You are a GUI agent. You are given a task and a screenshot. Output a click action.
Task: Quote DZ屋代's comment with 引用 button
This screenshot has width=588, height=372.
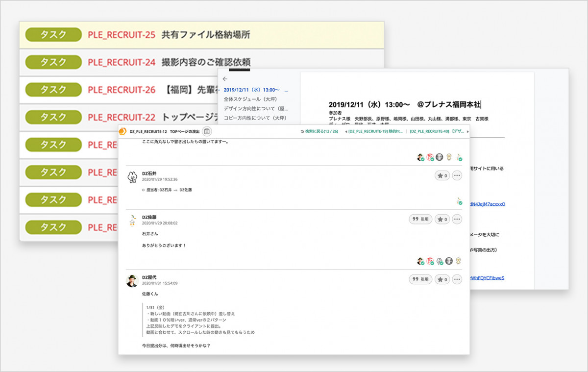tap(420, 279)
